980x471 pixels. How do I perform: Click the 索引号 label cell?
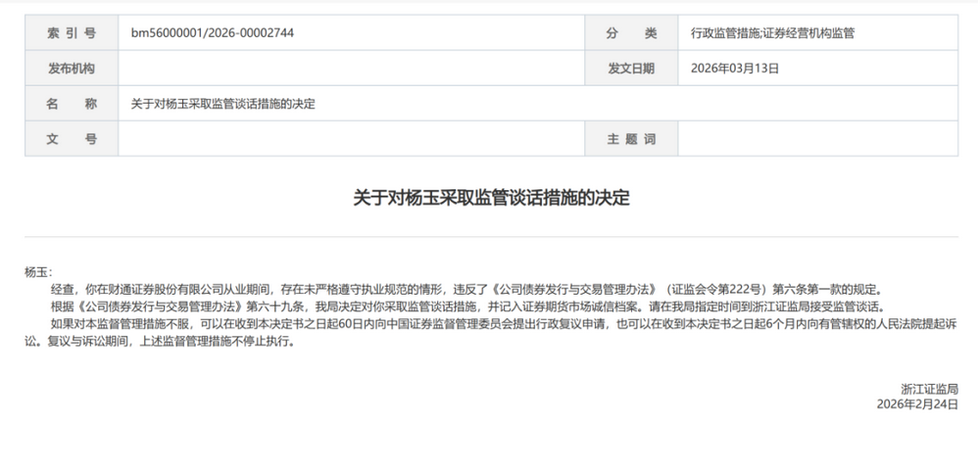pyautogui.click(x=72, y=33)
